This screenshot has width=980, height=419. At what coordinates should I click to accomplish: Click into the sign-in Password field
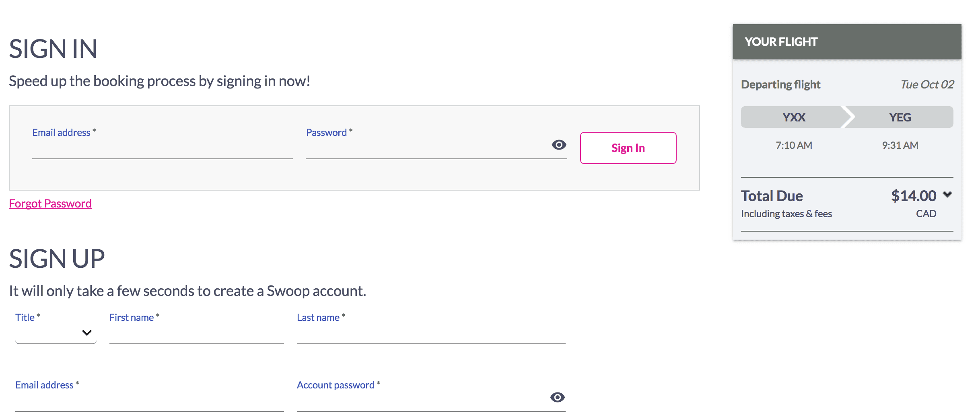click(426, 149)
